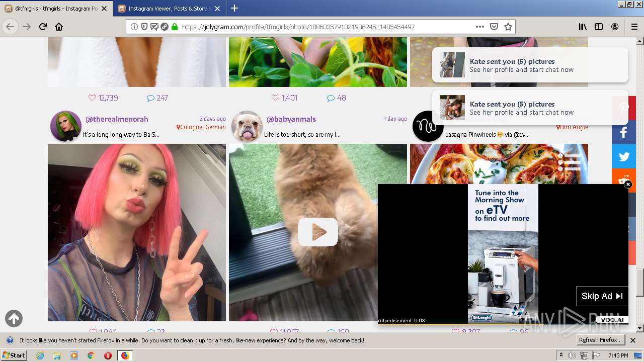Share on Twitter sidebar button
Screen dimensions: 644x362
tap(624, 156)
